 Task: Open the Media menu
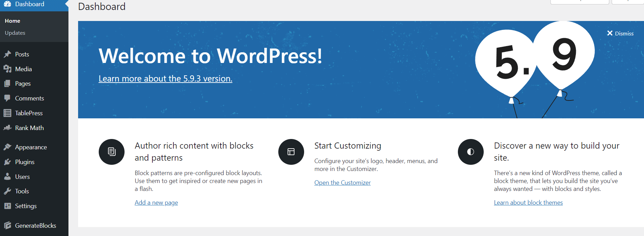(x=34, y=69)
